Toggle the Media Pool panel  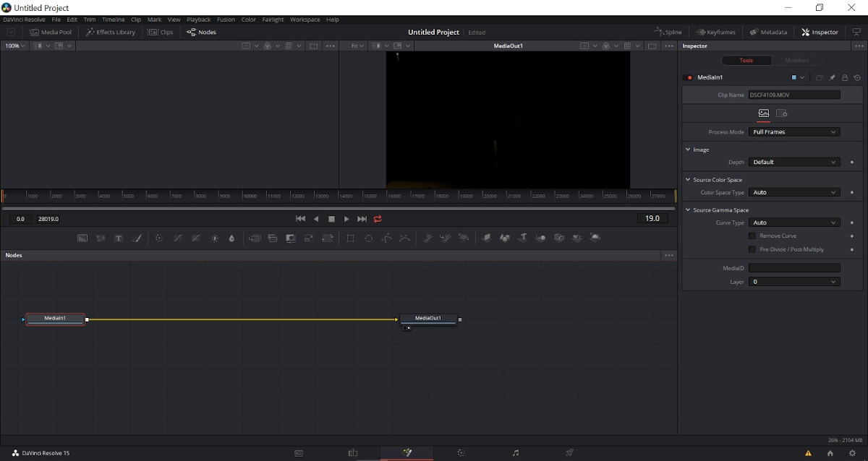(50, 32)
